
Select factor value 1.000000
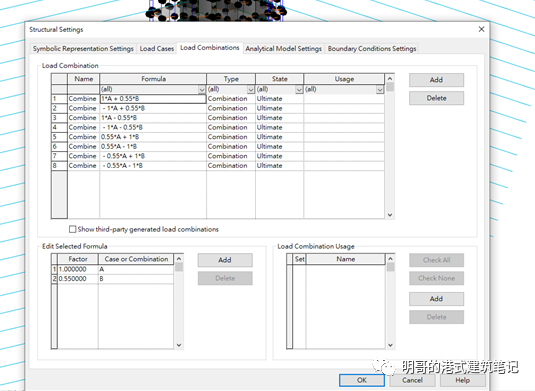(78, 269)
